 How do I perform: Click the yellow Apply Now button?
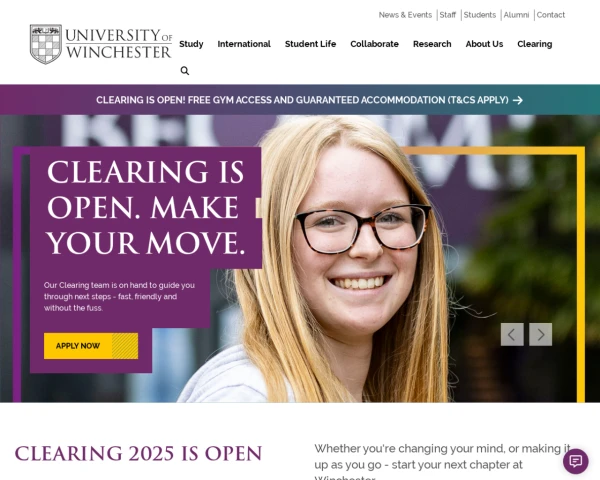click(x=91, y=346)
